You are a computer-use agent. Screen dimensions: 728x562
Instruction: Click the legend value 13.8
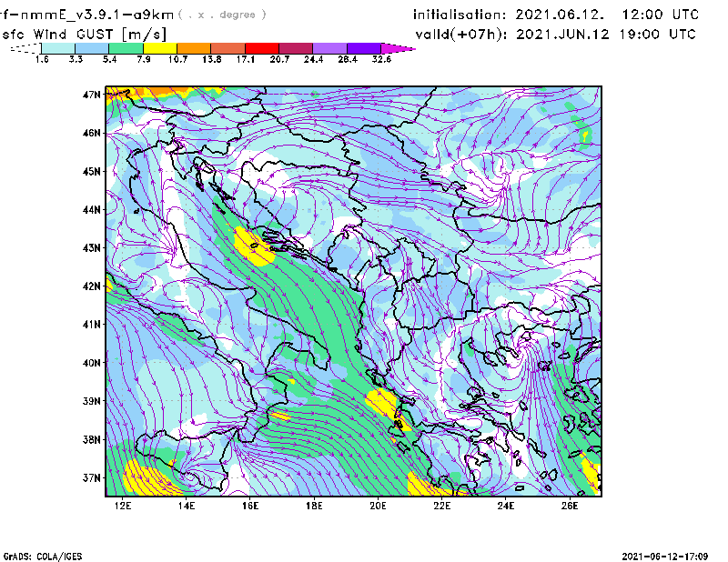212,59
